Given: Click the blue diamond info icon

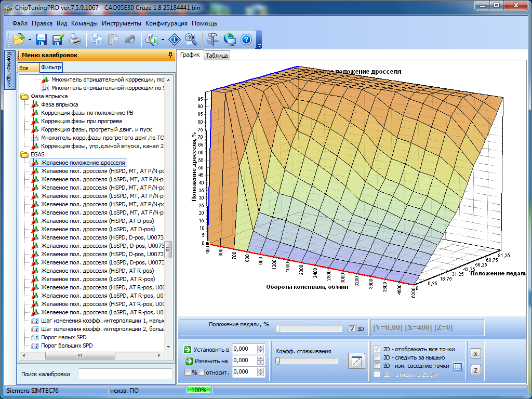Looking at the screenshot, I should [x=175, y=39].
